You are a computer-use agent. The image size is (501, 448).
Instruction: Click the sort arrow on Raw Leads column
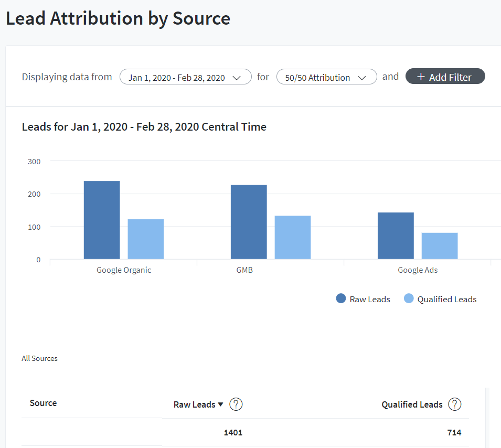point(220,404)
